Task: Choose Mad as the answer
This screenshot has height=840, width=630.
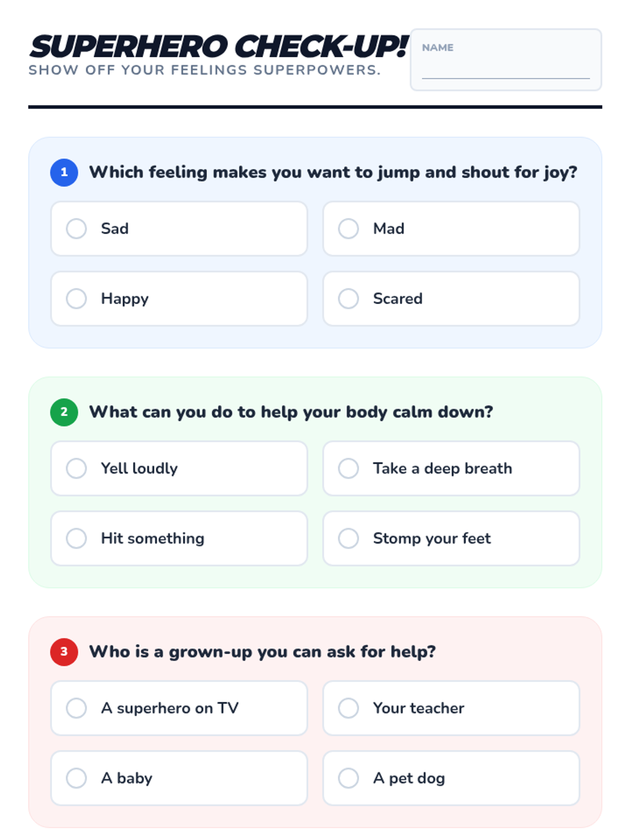Action: [x=349, y=229]
